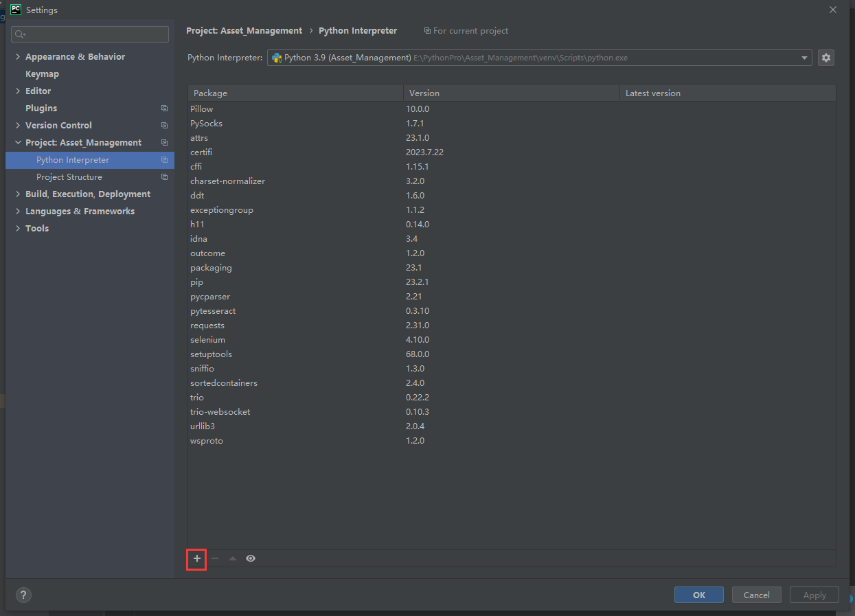This screenshot has height=616, width=855.
Task: Select the certifi package row
Action: click(x=512, y=152)
